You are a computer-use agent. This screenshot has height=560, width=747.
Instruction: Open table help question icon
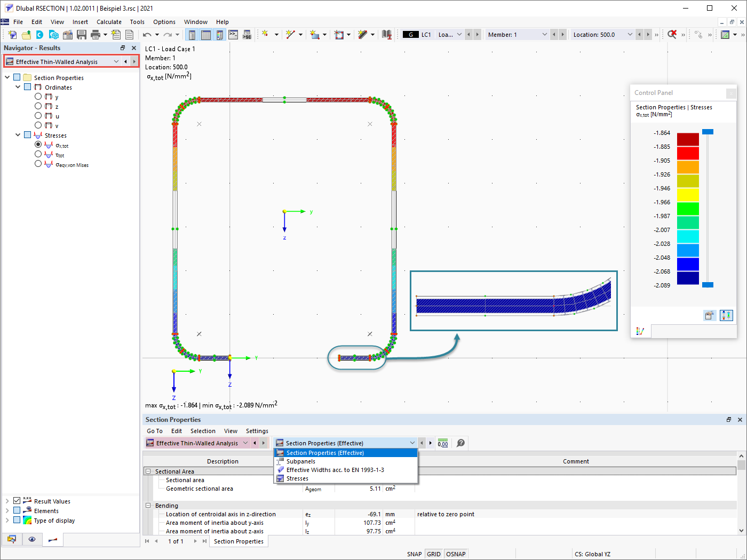(x=461, y=443)
